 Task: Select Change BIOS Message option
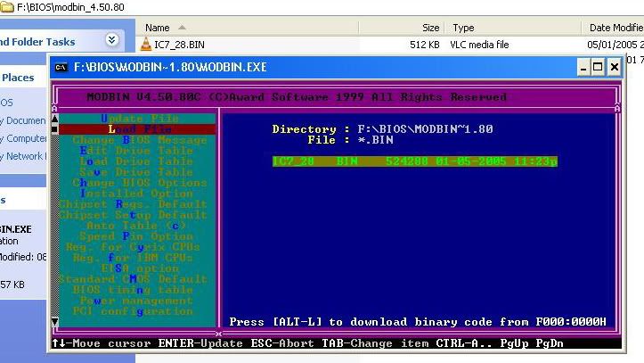coord(139,140)
